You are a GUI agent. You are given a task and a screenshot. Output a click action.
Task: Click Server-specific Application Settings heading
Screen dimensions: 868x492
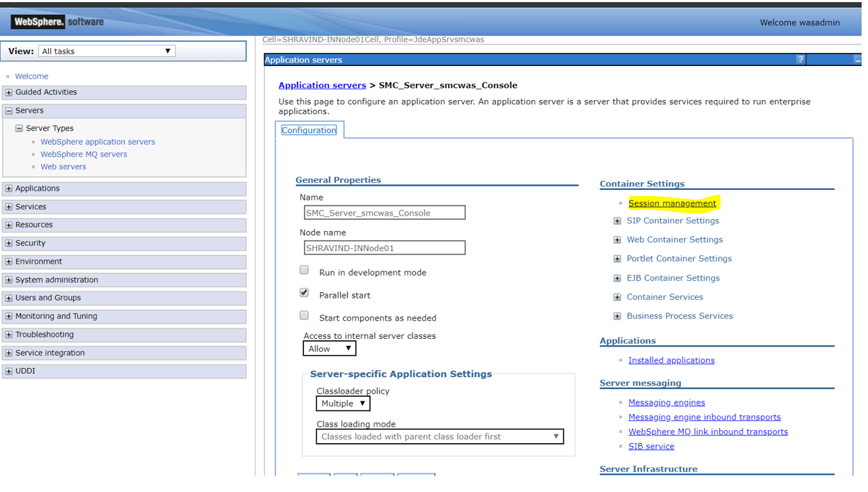[x=401, y=374]
